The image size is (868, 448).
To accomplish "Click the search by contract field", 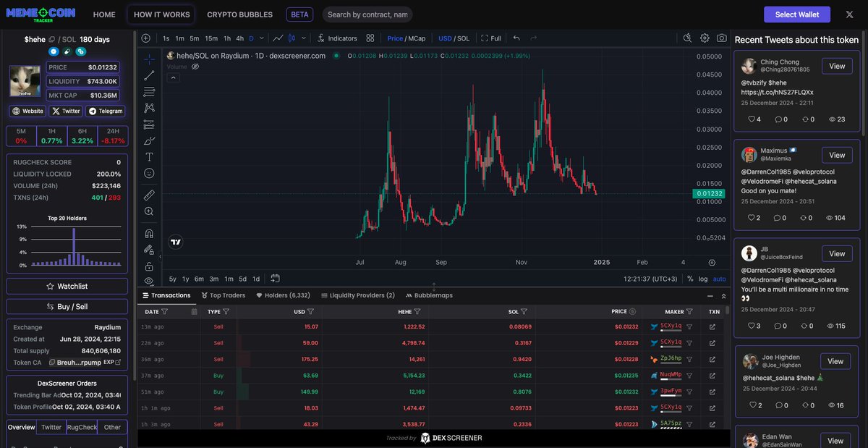I will (367, 14).
